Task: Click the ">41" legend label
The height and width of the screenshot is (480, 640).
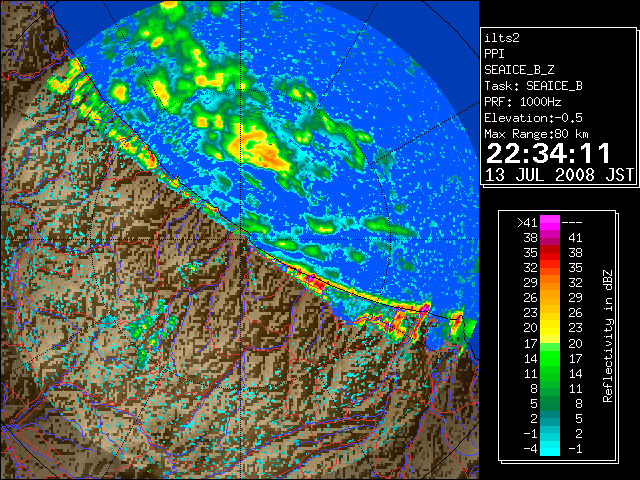Action: coord(527,223)
